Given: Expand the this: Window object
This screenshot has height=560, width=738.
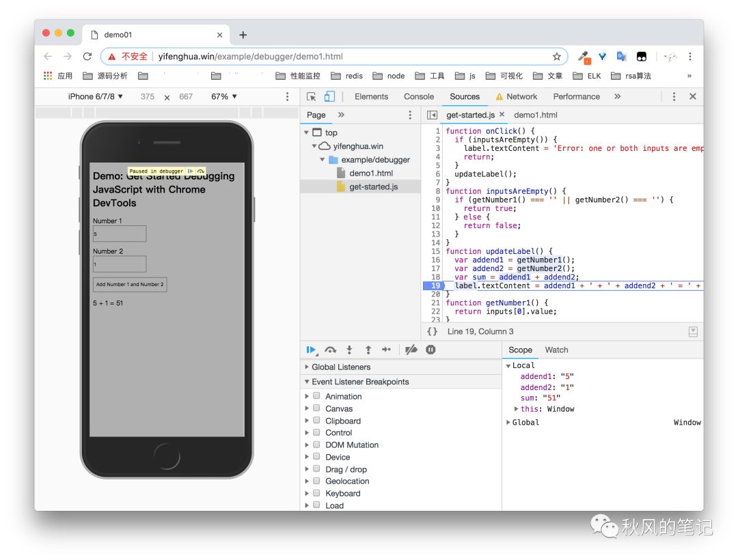Looking at the screenshot, I should tap(517, 409).
